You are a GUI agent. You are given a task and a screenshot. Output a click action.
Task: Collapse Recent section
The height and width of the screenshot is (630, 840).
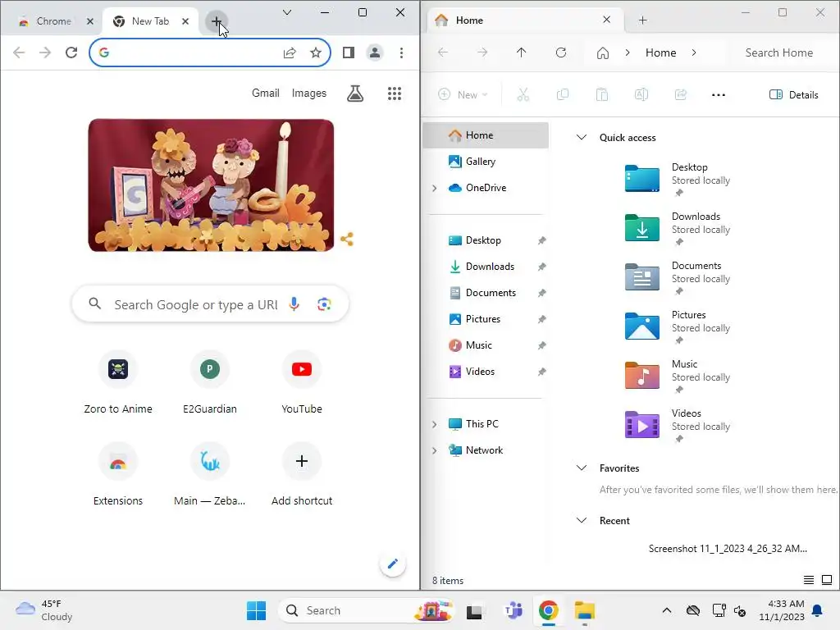(x=582, y=520)
